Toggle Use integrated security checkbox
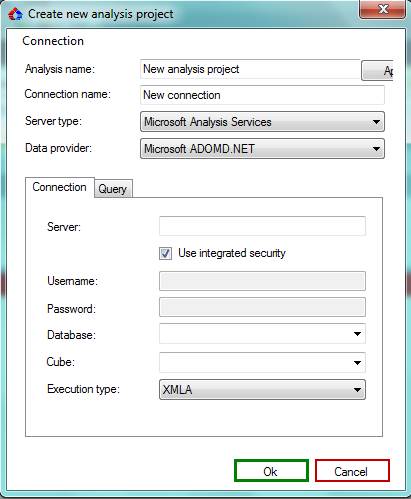The height and width of the screenshot is (499, 411). pyautogui.click(x=165, y=253)
